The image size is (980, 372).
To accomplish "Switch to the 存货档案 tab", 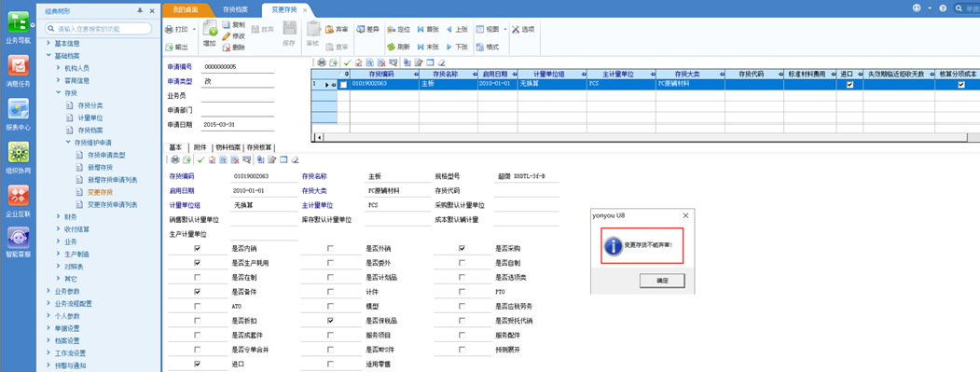I will click(x=236, y=10).
